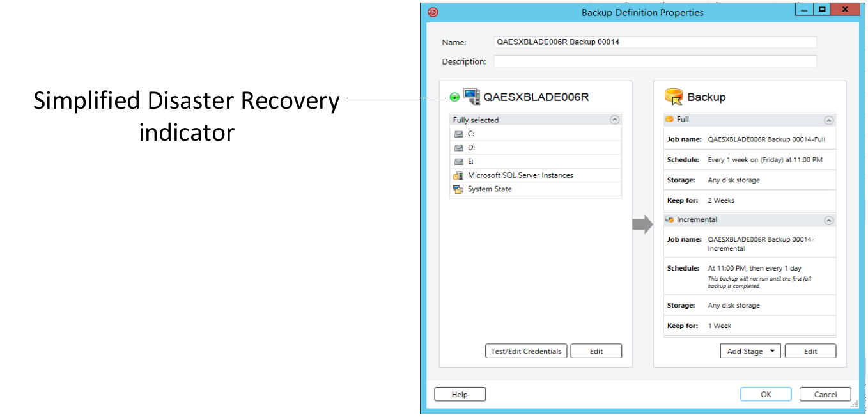The width and height of the screenshot is (868, 417).
Task: Open Test/Edit Credentials
Action: (x=526, y=351)
